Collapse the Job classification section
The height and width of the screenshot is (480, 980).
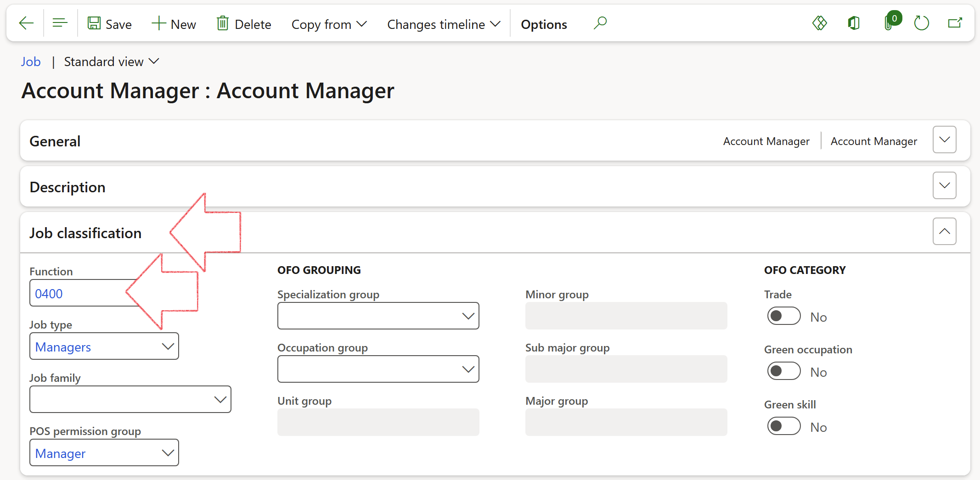(944, 232)
